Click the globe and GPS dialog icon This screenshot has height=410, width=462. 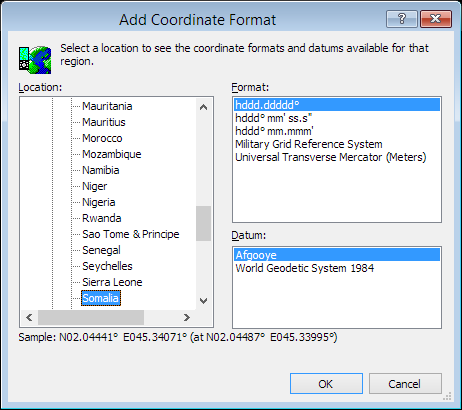(x=35, y=60)
